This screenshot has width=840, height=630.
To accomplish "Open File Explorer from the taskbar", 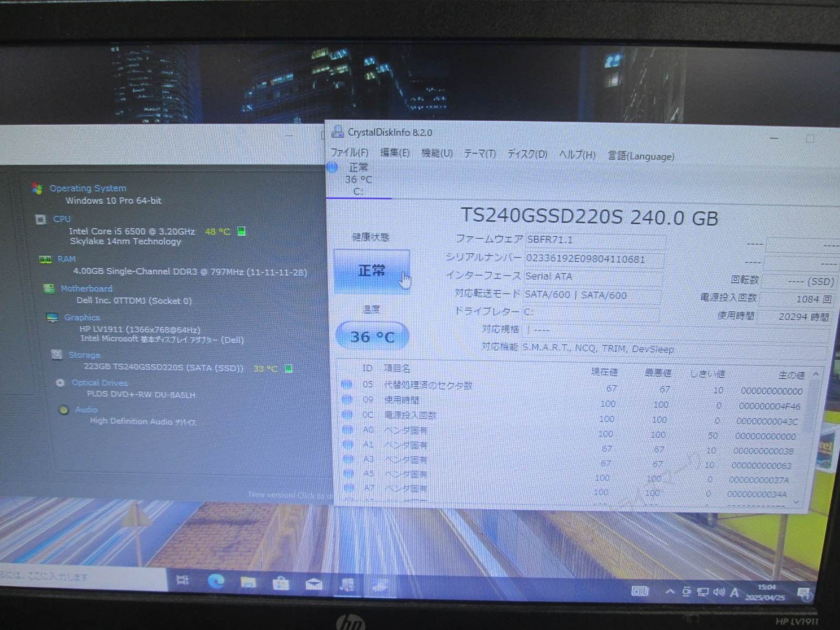I will point(248,582).
